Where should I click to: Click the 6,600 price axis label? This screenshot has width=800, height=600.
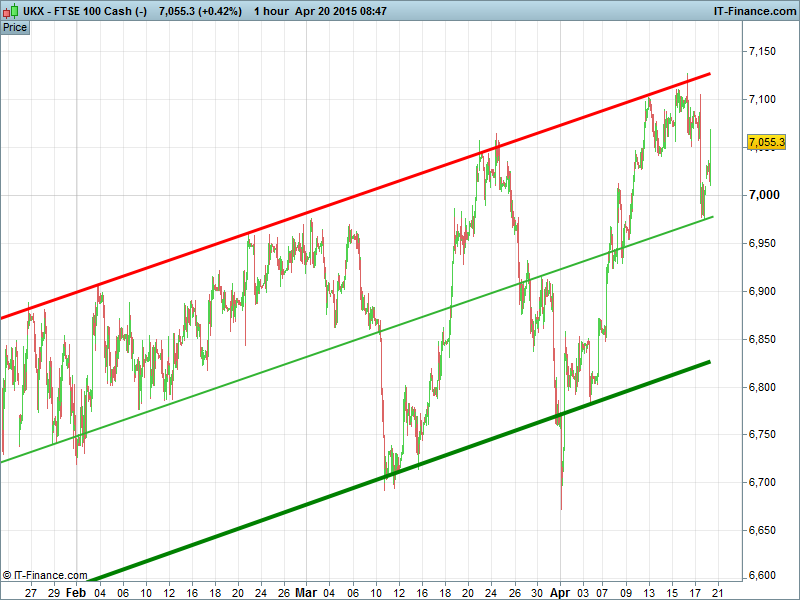tap(763, 577)
